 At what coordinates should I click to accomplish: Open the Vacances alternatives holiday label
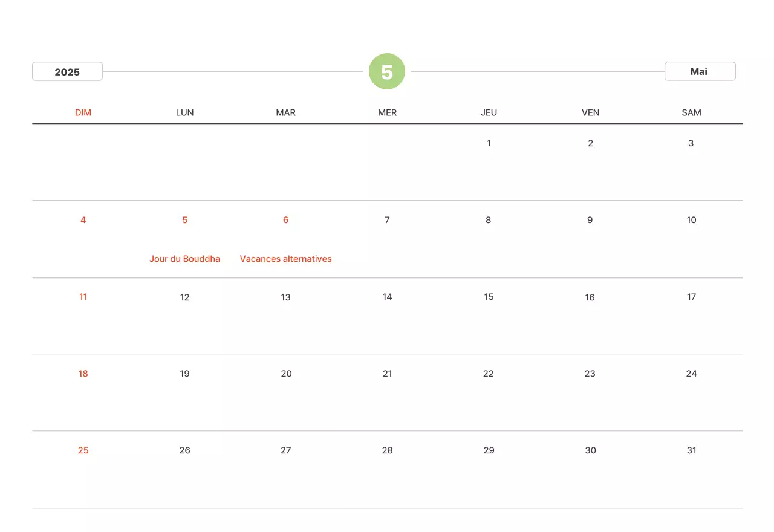coord(285,259)
